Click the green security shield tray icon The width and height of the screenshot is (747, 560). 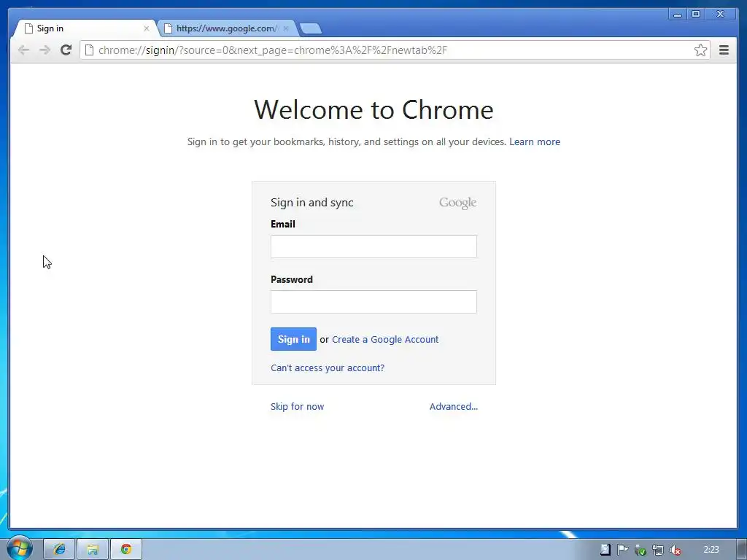pos(640,550)
